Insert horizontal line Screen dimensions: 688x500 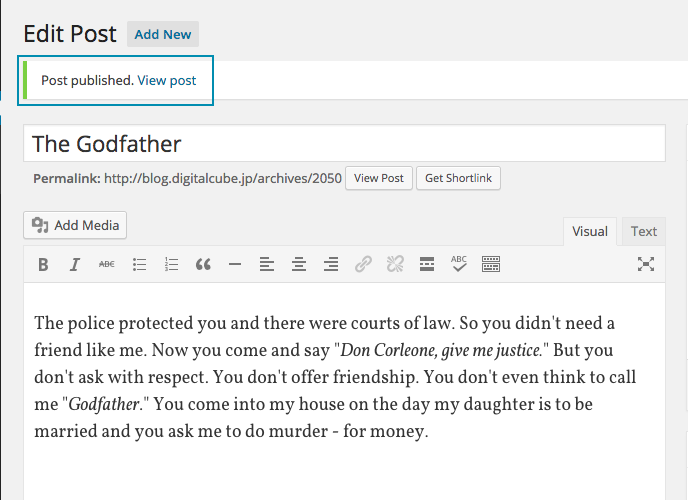pyautogui.click(x=235, y=265)
